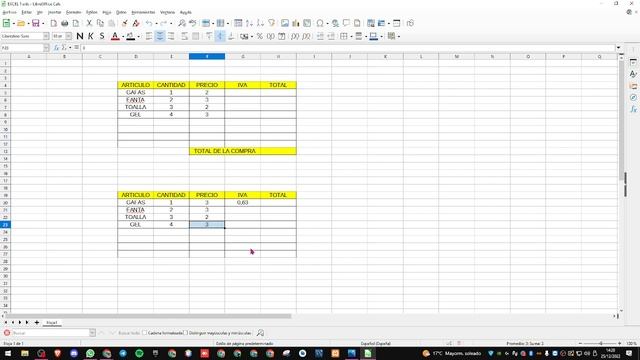Image resolution: width=640 pixels, height=360 pixels.
Task: Select column F header
Action: pos(207,56)
